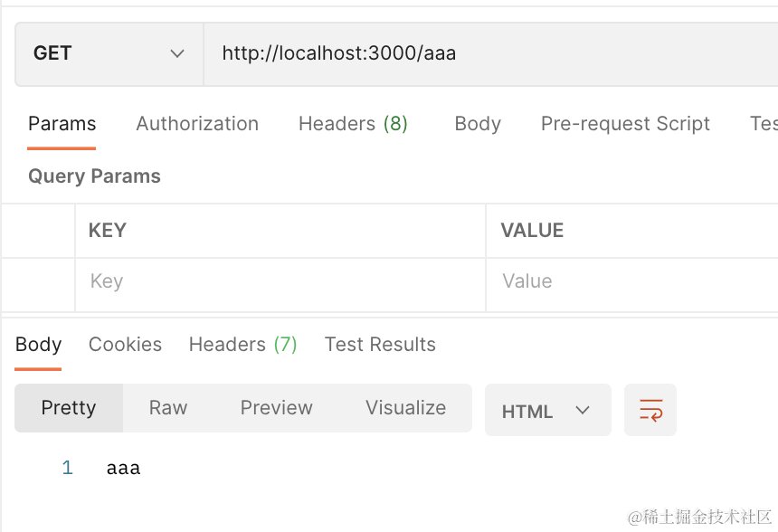Open the Visualize response view
Image resolution: width=778 pixels, height=532 pixels.
(x=405, y=408)
